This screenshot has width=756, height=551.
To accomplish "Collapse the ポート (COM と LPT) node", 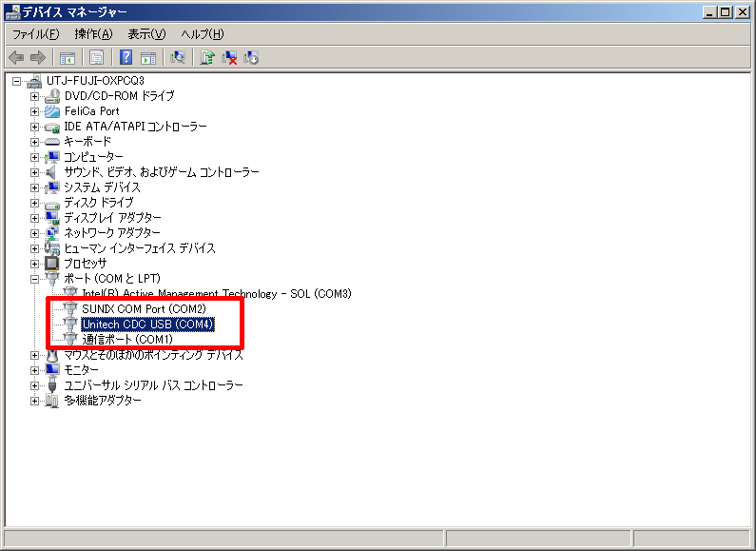I will point(35,279).
